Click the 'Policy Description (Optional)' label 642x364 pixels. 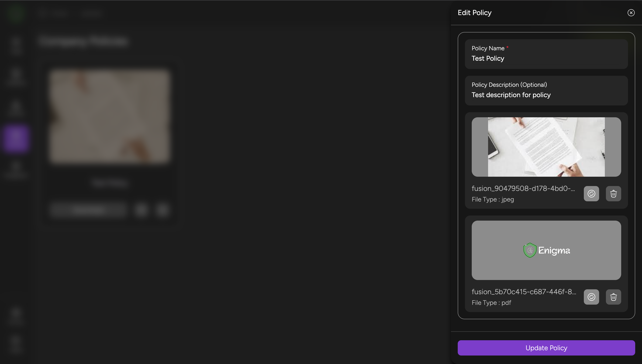click(x=509, y=85)
